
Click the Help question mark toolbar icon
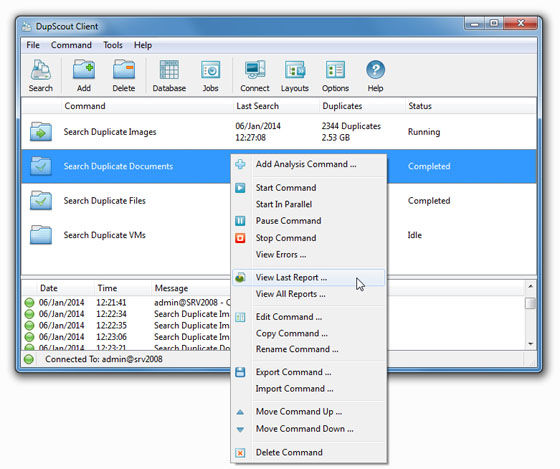pos(375,76)
